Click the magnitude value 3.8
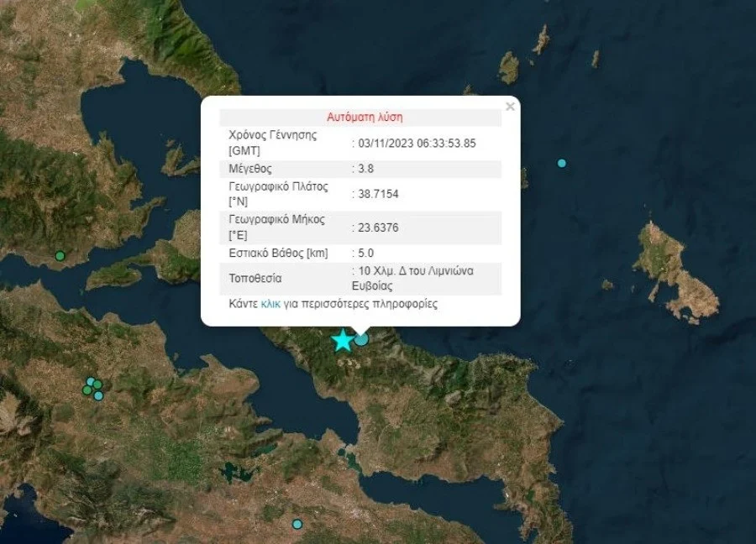Screen dimensions: 756x544 366,169
